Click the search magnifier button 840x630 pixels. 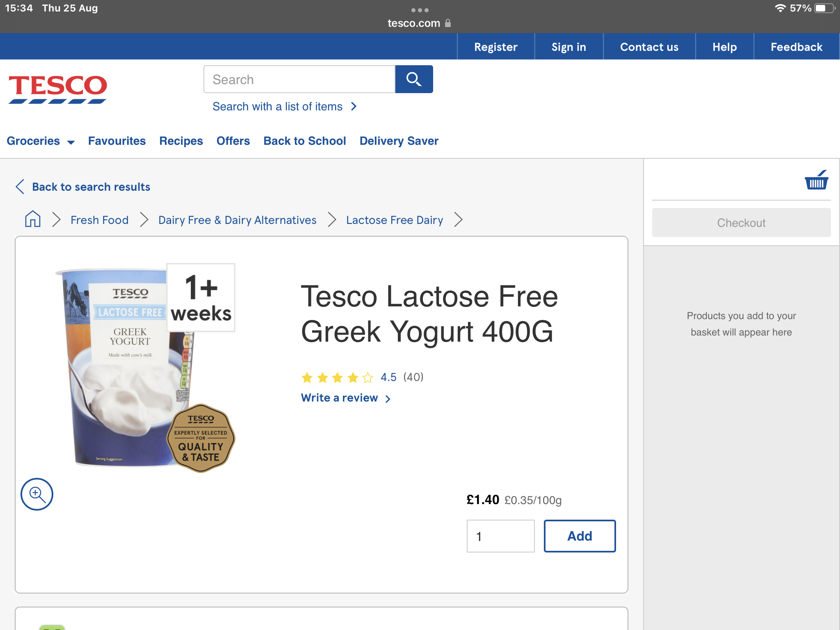click(x=414, y=79)
